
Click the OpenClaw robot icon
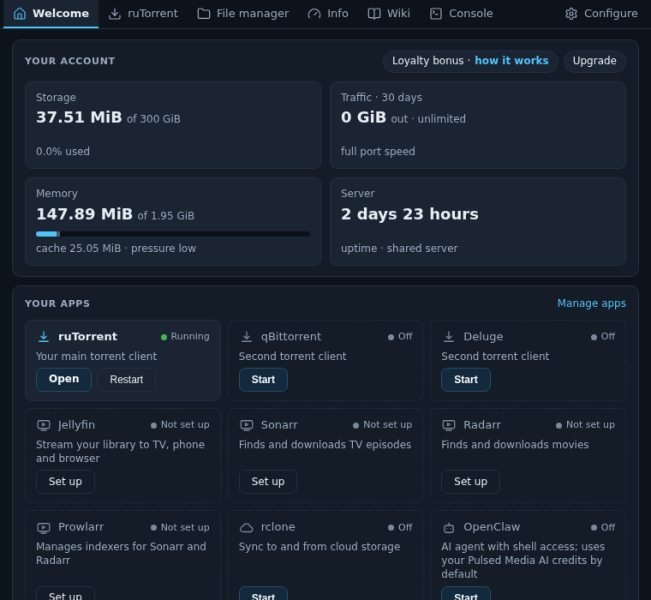[x=449, y=528]
